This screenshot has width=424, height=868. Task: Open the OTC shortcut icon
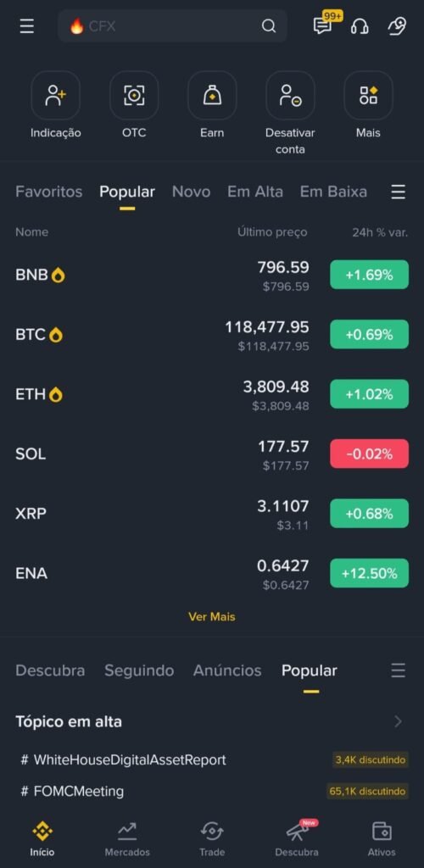coord(134,95)
